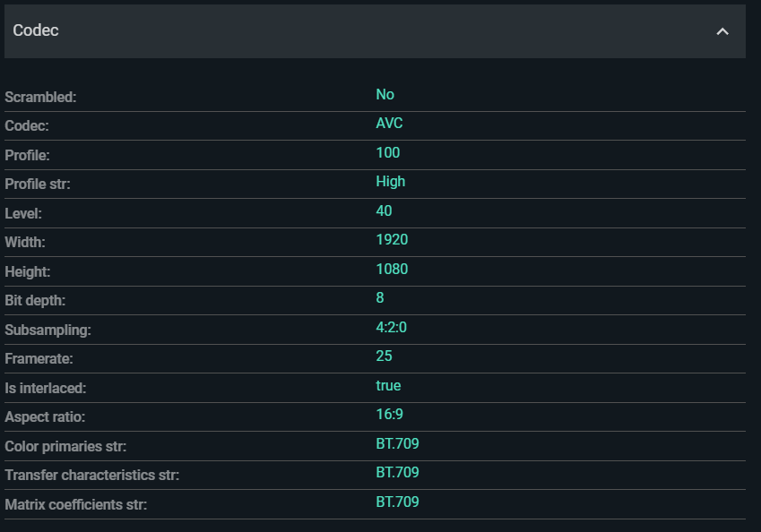This screenshot has height=532, width=761.
Task: Select the Framerate value 25
Action: click(384, 356)
